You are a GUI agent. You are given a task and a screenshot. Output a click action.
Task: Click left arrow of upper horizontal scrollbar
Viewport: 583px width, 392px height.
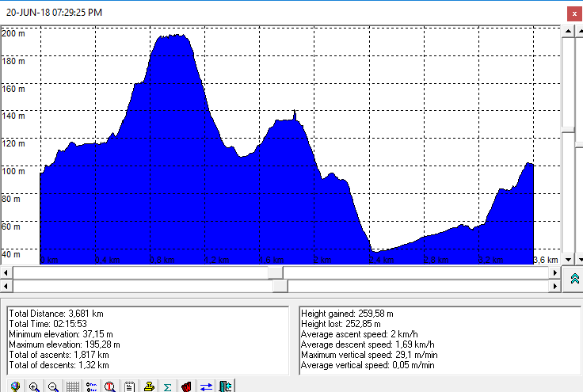[7, 272]
